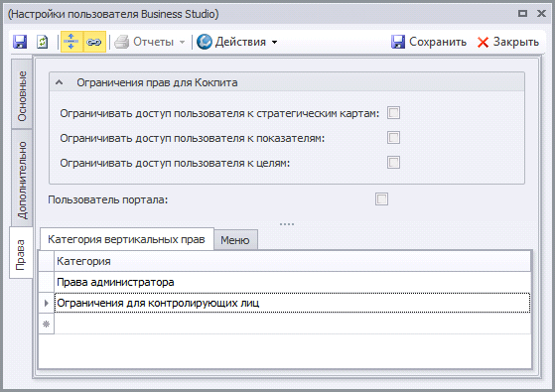The width and height of the screenshot is (555, 392).
Task: Select the Права администратора row
Action: [292, 282]
